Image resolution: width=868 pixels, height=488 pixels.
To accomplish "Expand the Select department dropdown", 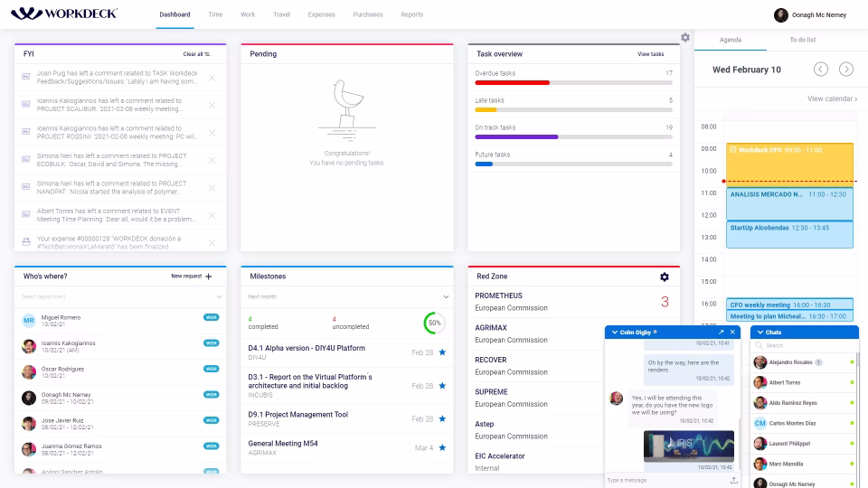I will [x=219, y=296].
